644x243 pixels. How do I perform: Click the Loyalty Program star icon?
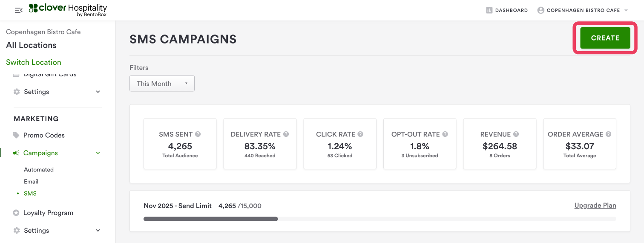16,213
